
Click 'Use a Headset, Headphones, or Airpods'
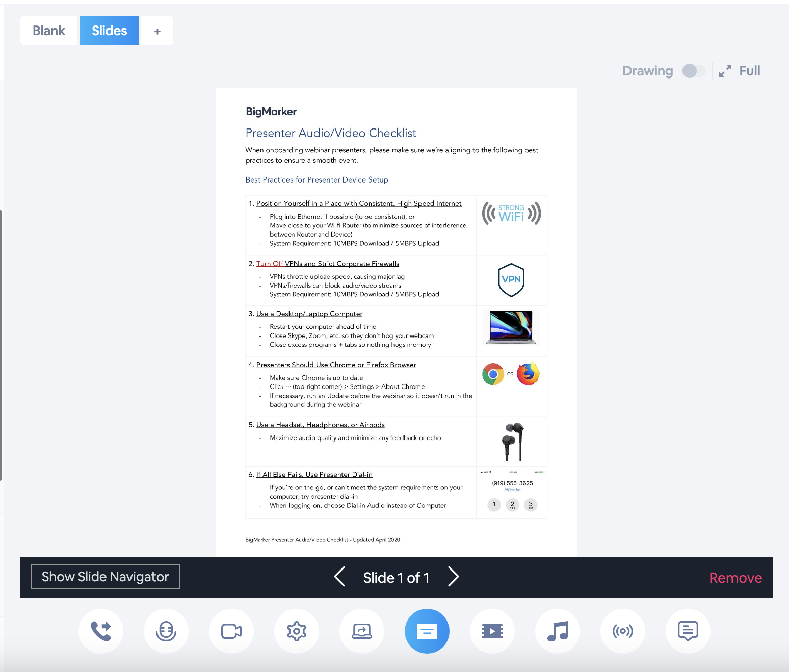[321, 425]
